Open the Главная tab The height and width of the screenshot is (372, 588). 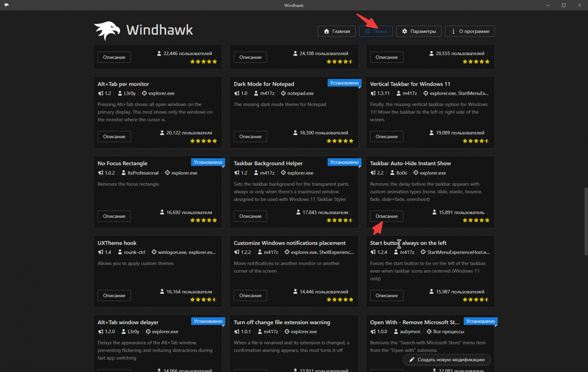pos(337,31)
